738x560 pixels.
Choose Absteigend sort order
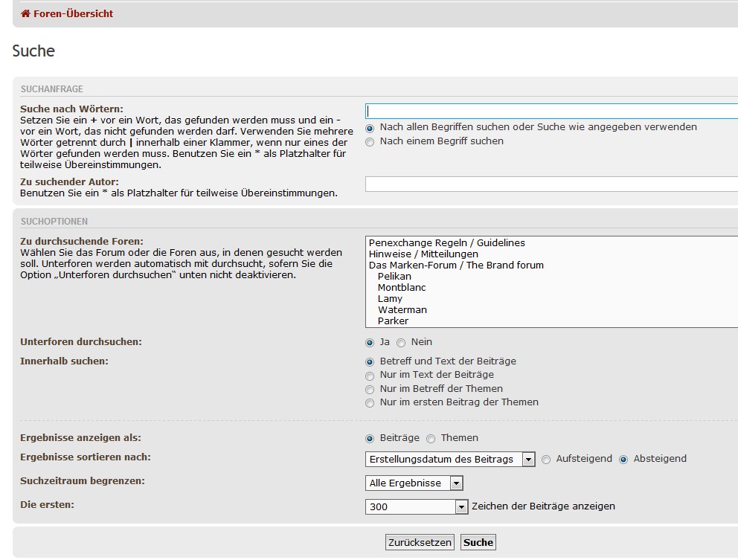[623, 460]
